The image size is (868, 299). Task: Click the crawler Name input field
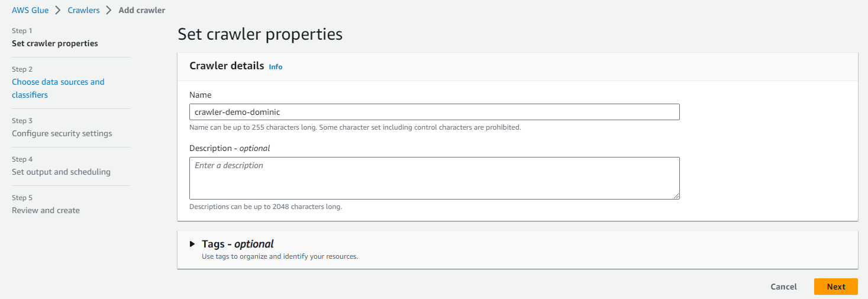point(434,112)
